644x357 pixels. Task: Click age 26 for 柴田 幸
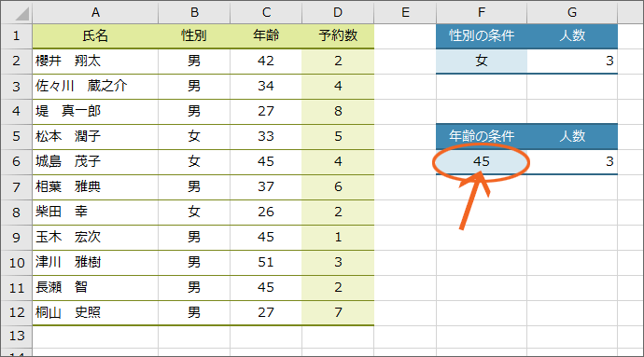266,213
